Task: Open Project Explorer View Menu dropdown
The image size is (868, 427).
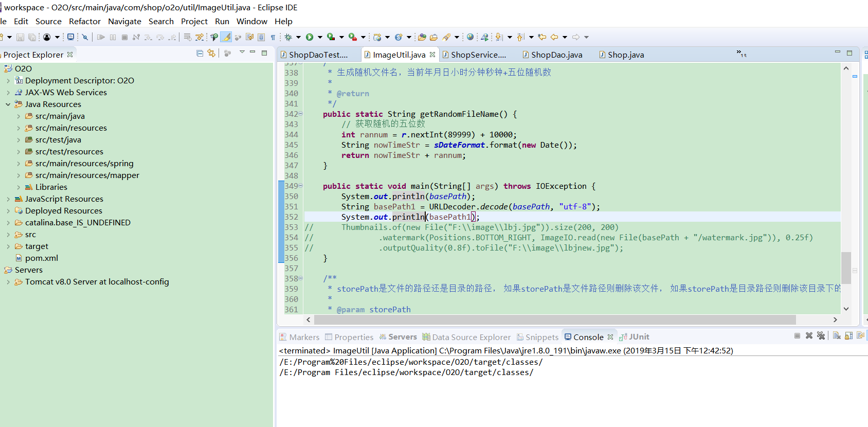Action: (242, 52)
